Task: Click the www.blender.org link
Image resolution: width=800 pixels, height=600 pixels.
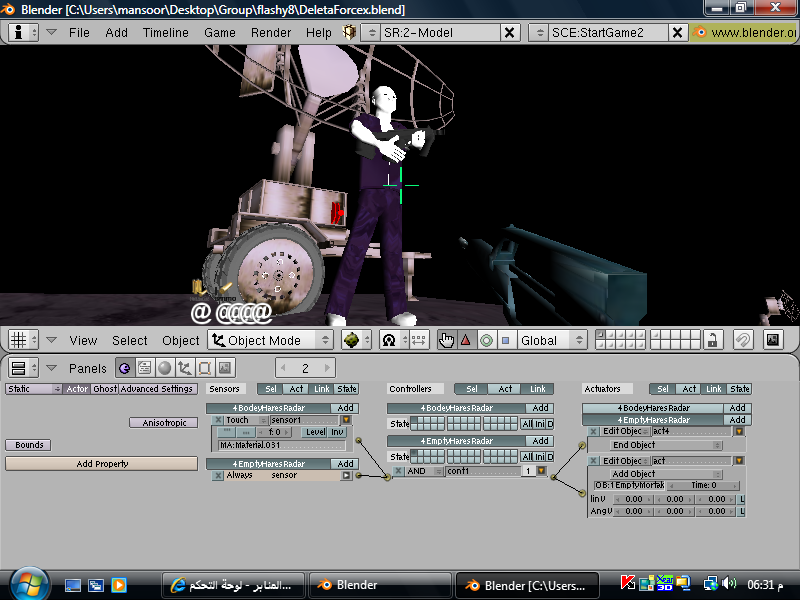Action: pos(744,33)
